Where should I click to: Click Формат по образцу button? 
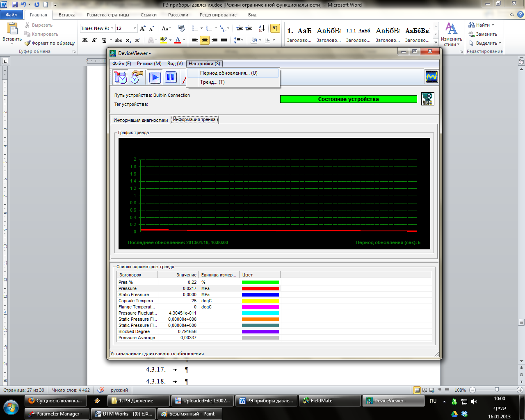point(50,43)
